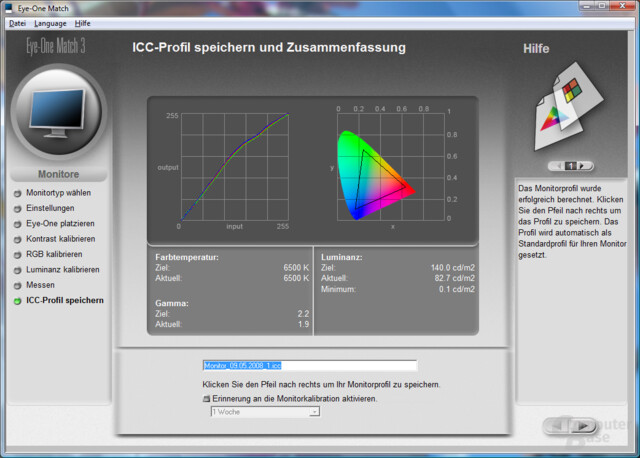
Task: Open the RGB kalibrieren step
Action: pos(54,254)
